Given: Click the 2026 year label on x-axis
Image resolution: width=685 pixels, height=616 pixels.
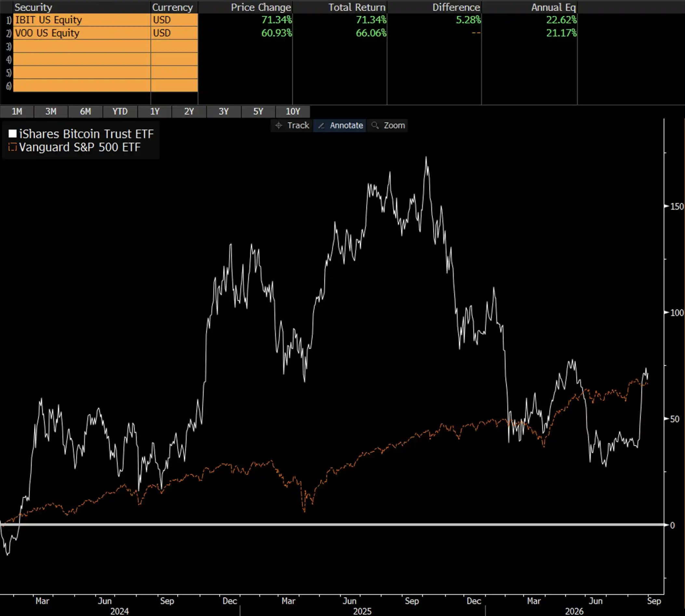Looking at the screenshot, I should (x=574, y=611).
